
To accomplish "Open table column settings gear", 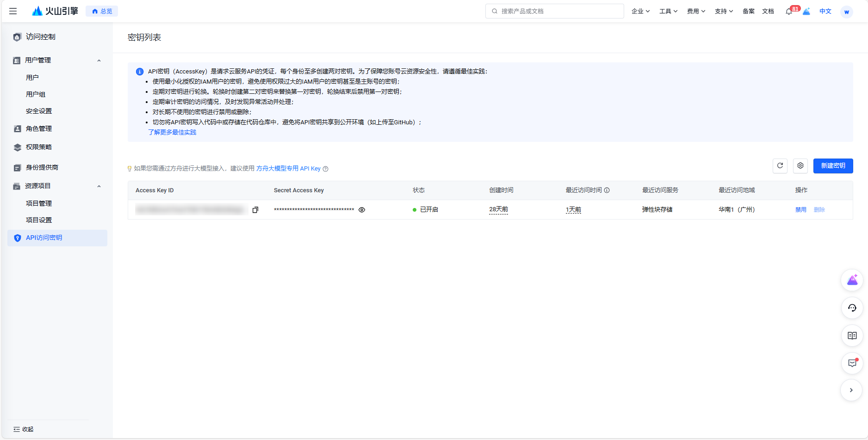I will pos(800,166).
